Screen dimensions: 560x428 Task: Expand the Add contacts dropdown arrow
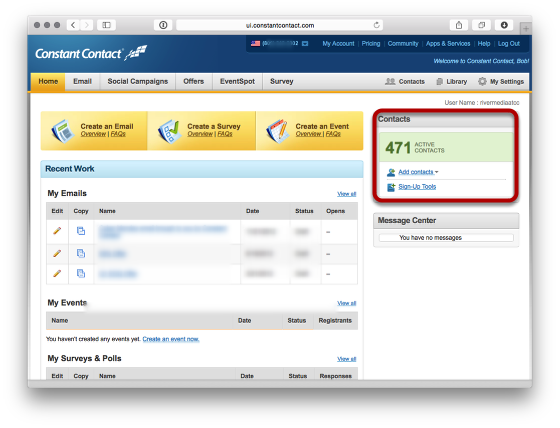436,172
